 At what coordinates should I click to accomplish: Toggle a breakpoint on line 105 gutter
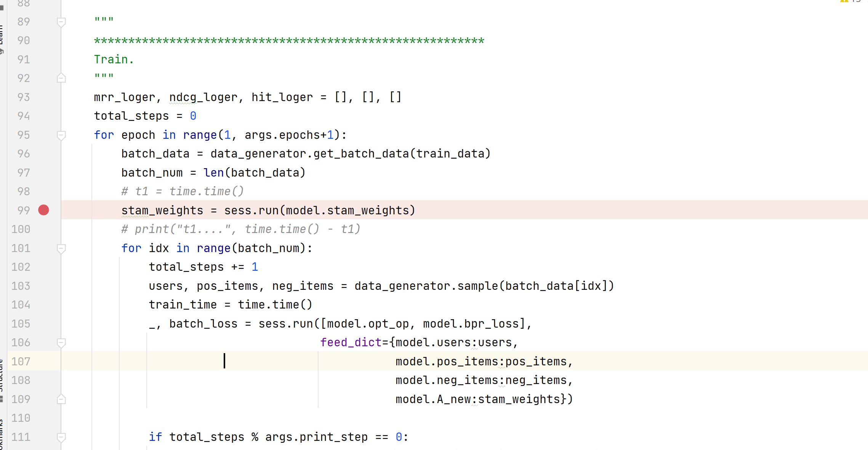pos(44,323)
